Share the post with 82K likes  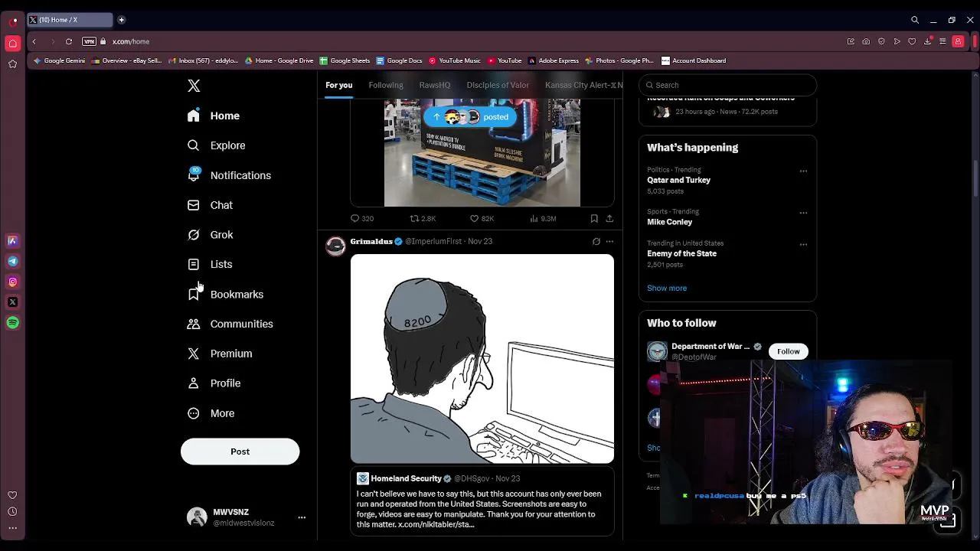click(609, 218)
